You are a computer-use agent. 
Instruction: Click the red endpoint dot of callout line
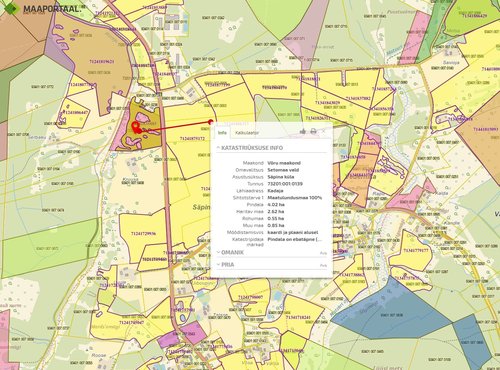(210, 122)
